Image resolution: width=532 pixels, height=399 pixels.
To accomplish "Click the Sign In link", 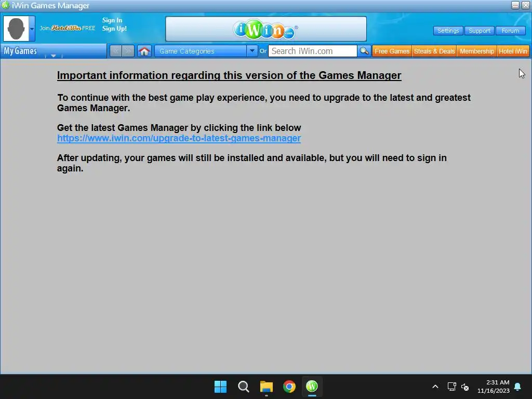I will click(x=112, y=20).
